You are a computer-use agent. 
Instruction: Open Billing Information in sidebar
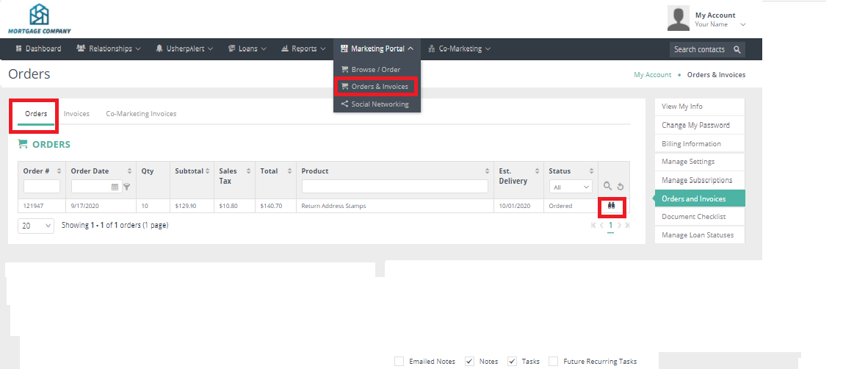tap(691, 144)
